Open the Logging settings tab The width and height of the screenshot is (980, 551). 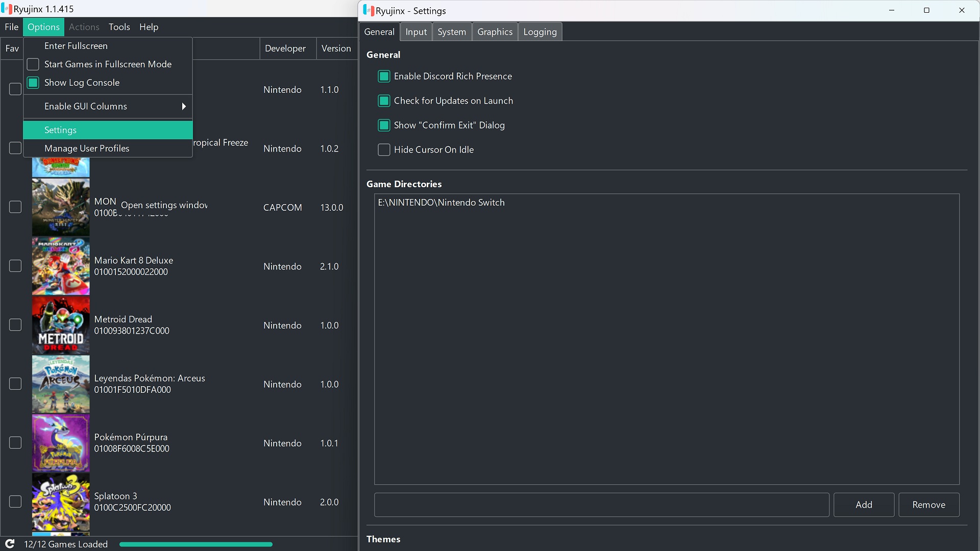(540, 32)
